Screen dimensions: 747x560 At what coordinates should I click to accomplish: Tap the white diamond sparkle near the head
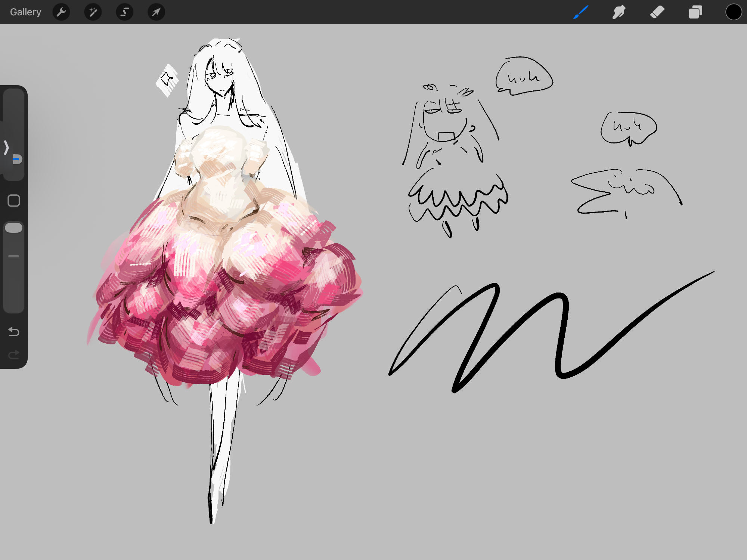[x=167, y=80]
